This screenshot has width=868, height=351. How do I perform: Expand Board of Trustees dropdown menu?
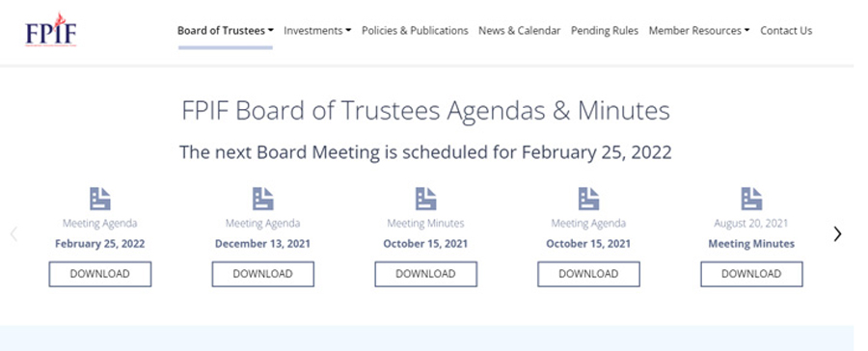pos(226,31)
